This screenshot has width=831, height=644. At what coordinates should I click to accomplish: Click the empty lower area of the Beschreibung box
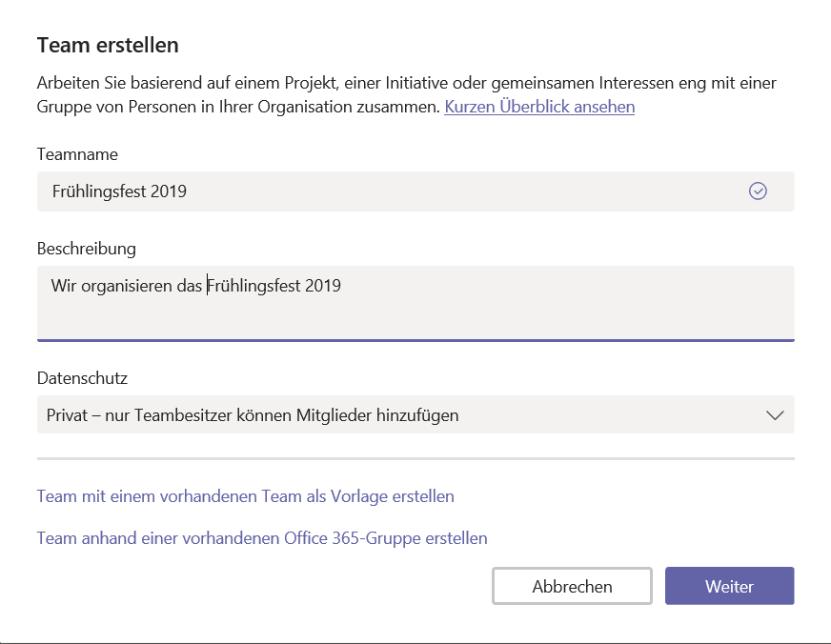click(x=415, y=319)
